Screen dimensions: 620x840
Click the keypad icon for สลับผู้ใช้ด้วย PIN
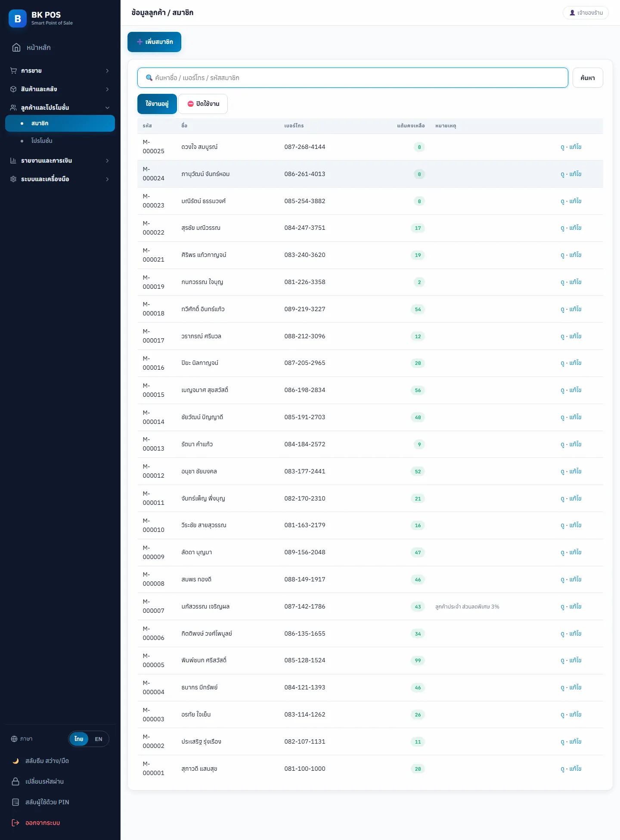(x=15, y=802)
